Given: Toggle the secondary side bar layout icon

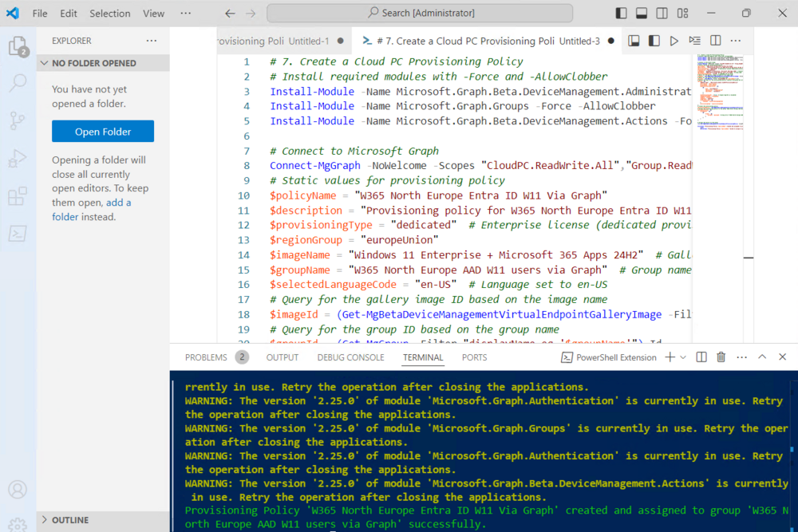Looking at the screenshot, I should 662,14.
